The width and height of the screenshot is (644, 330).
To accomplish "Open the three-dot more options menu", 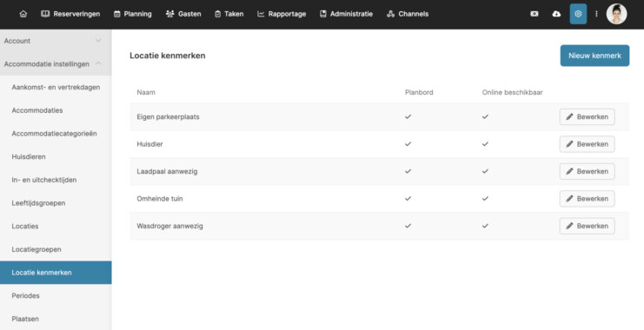I will [x=596, y=14].
